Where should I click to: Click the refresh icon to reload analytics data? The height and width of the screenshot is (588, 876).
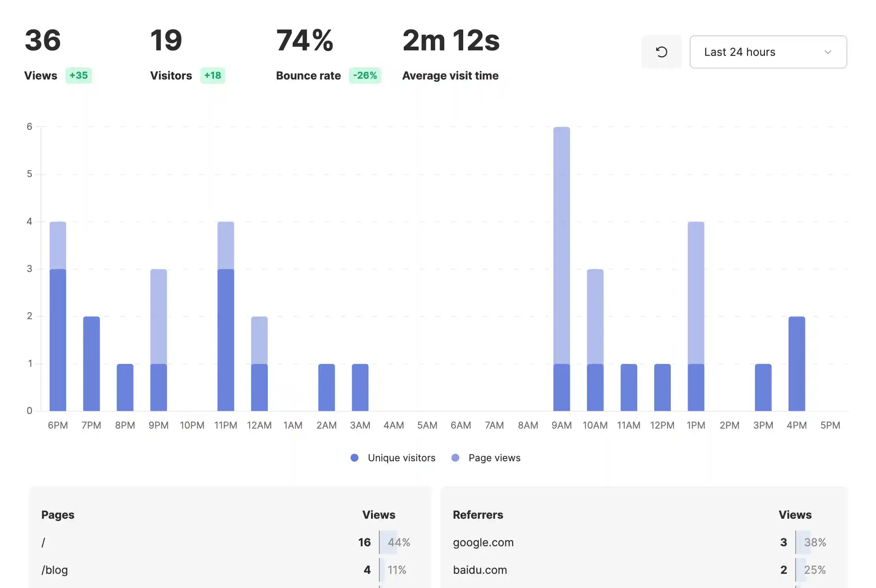(661, 52)
